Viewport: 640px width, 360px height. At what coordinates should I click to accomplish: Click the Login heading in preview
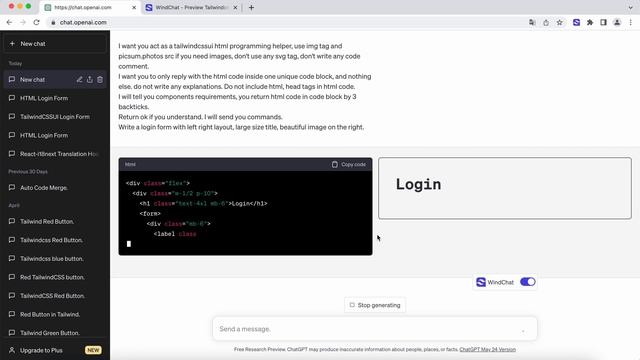click(x=418, y=184)
